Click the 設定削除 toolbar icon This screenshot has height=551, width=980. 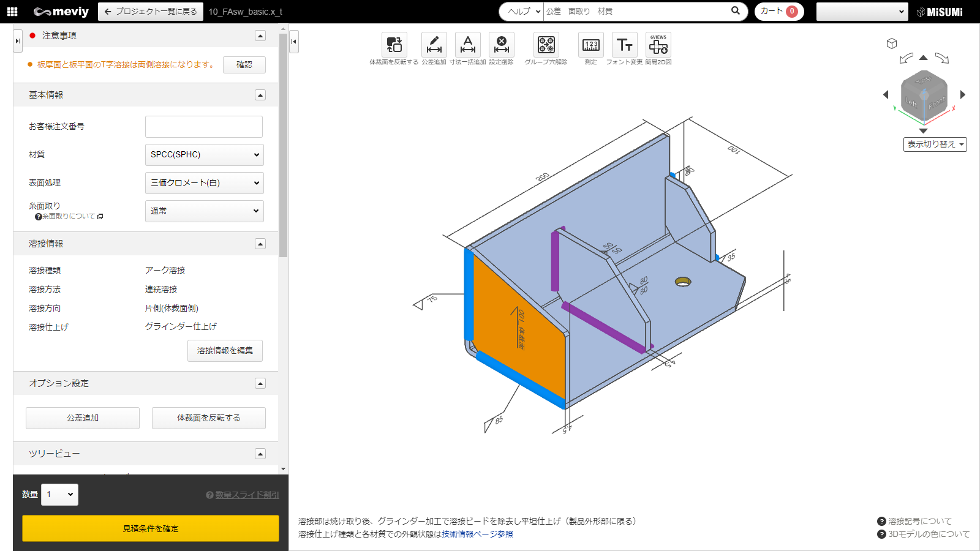coord(501,45)
